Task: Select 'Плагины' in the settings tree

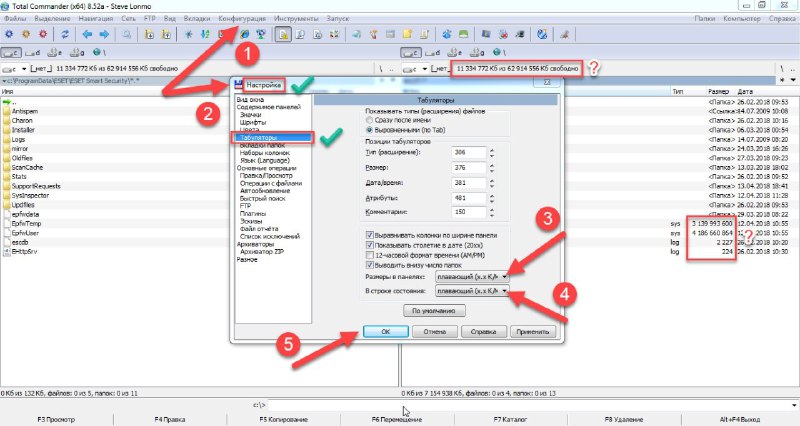Action: point(253,214)
